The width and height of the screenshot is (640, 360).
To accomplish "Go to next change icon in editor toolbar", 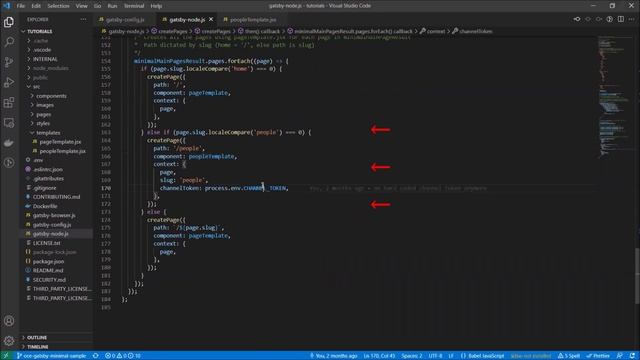I will pyautogui.click(x=598, y=19).
